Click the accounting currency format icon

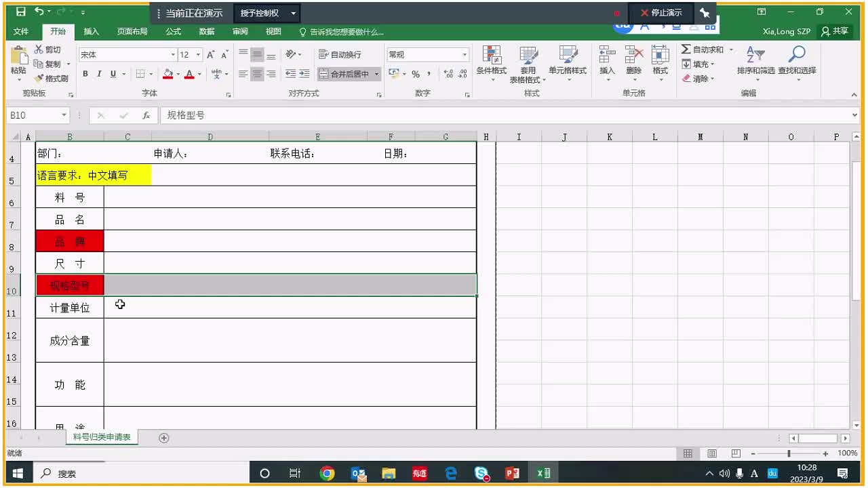[394, 74]
